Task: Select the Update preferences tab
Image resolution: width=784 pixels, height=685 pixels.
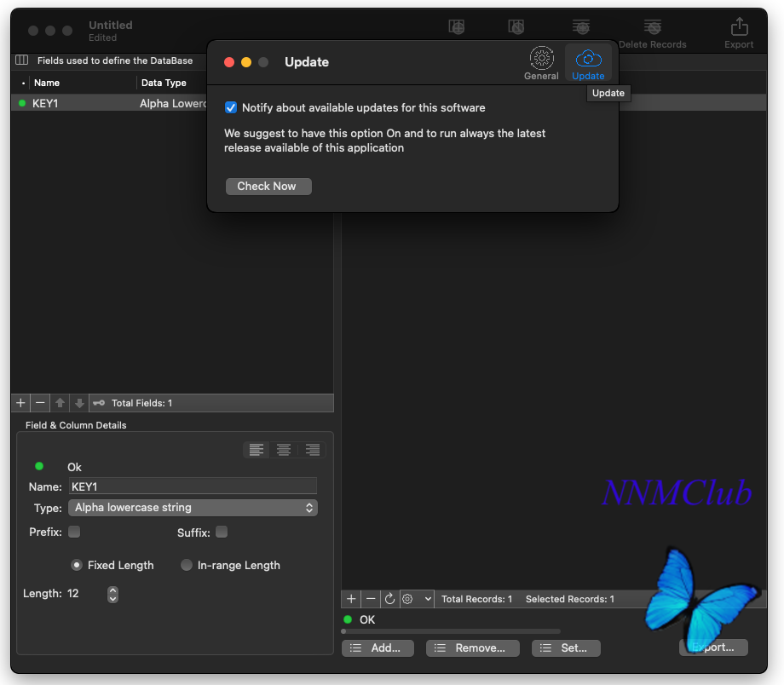Action: [x=588, y=62]
